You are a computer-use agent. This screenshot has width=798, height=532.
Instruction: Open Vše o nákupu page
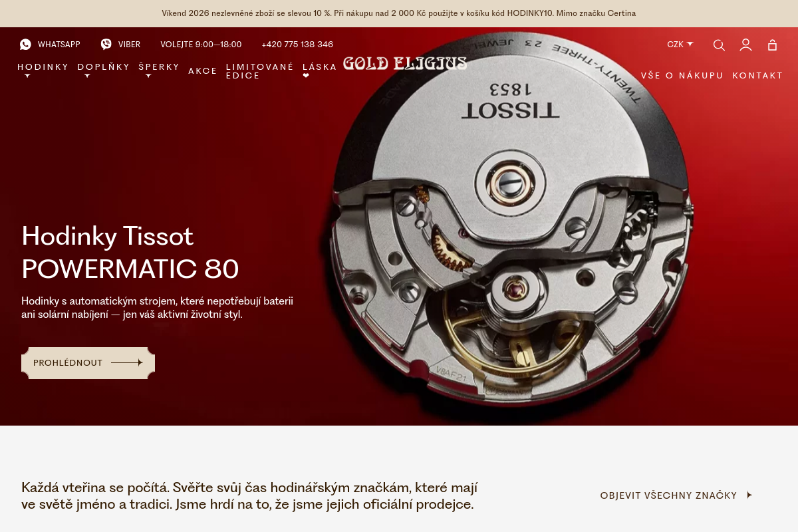click(x=682, y=76)
